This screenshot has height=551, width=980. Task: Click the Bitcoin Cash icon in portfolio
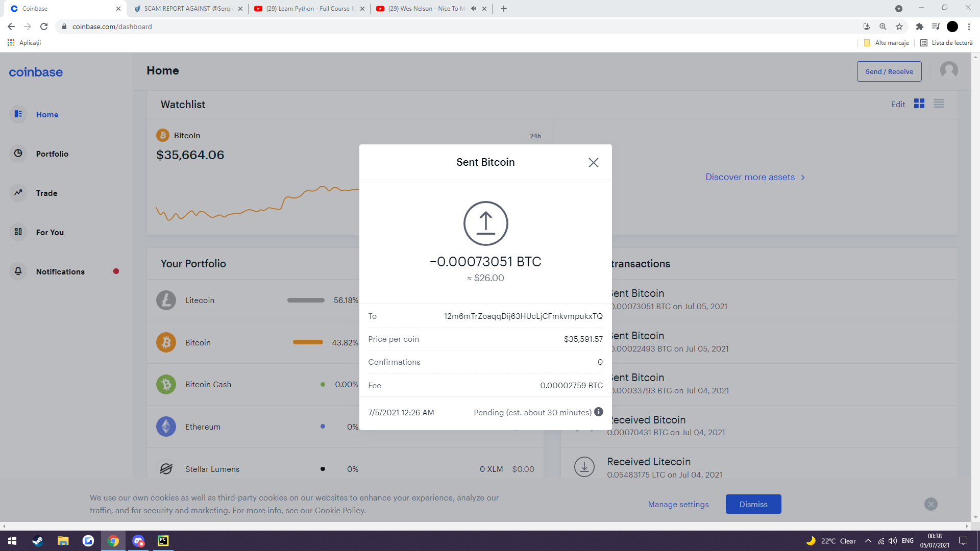166,385
